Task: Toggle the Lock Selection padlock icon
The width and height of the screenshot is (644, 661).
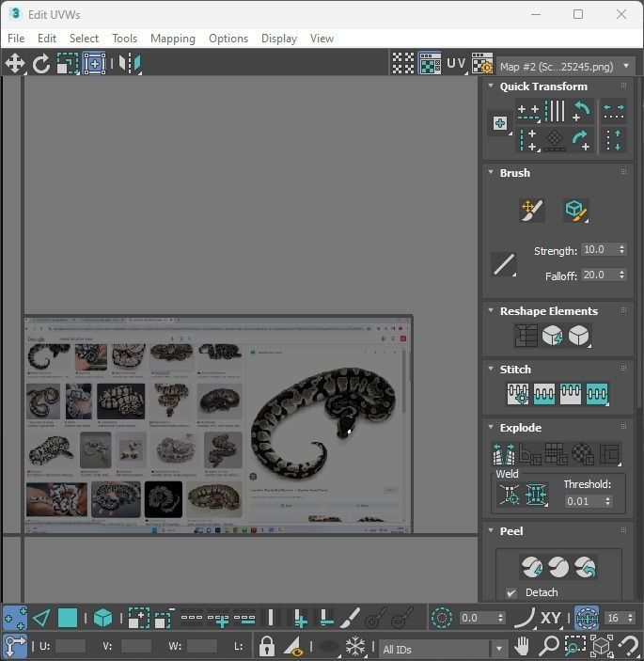Action: point(266,646)
